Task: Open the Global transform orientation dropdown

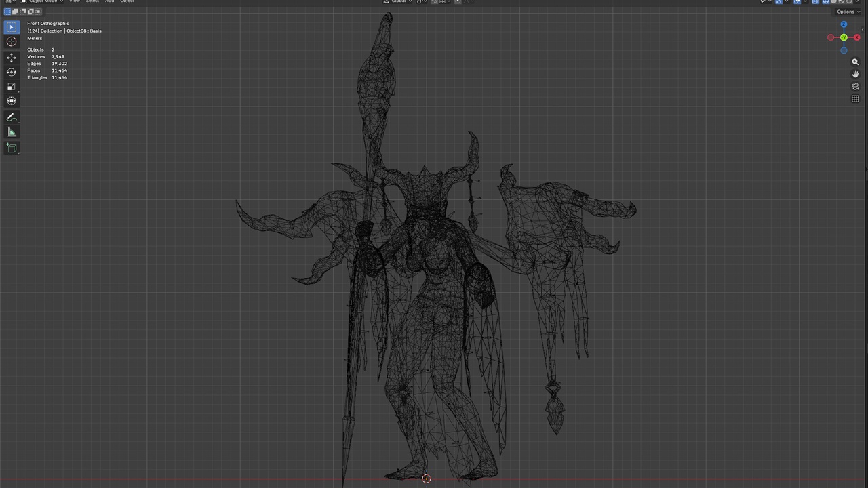Action: 398,1
